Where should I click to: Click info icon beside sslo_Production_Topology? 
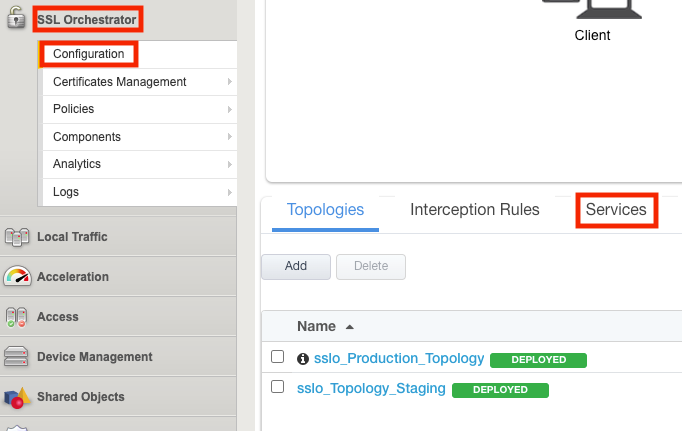[303, 359]
